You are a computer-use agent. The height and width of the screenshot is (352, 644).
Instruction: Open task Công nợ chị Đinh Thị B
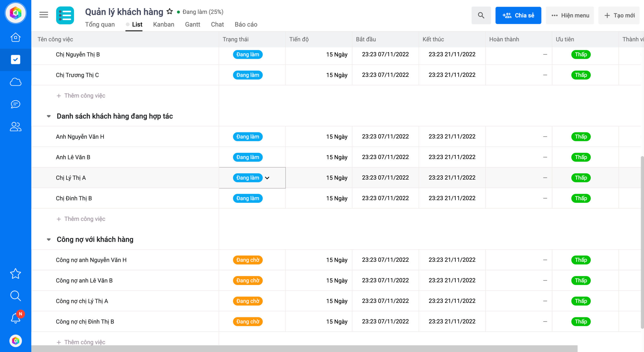(85, 322)
